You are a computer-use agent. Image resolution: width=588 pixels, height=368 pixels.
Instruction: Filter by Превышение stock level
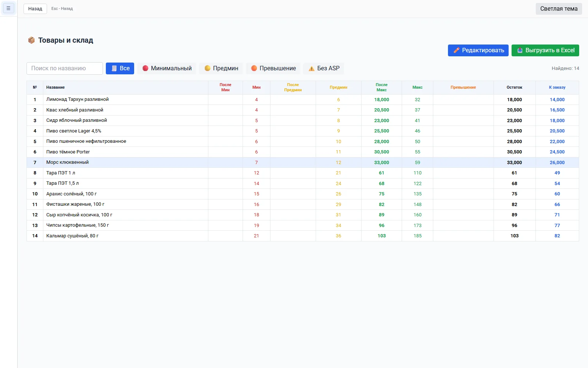[x=273, y=68]
